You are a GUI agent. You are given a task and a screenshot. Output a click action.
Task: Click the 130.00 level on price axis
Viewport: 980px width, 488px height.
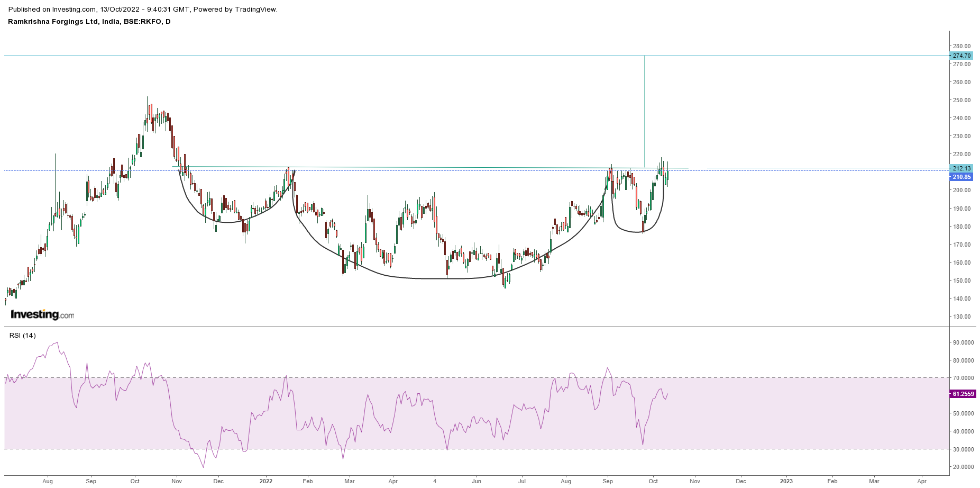pos(961,317)
